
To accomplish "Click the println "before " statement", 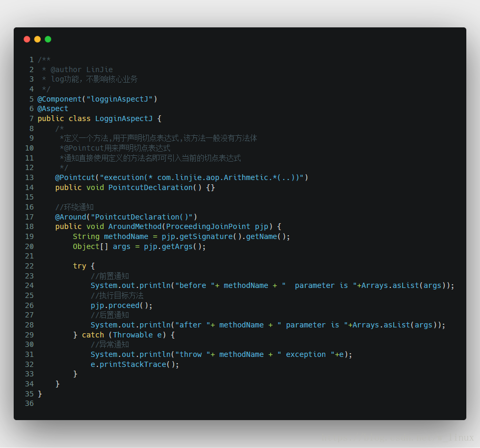I will pos(273,285).
